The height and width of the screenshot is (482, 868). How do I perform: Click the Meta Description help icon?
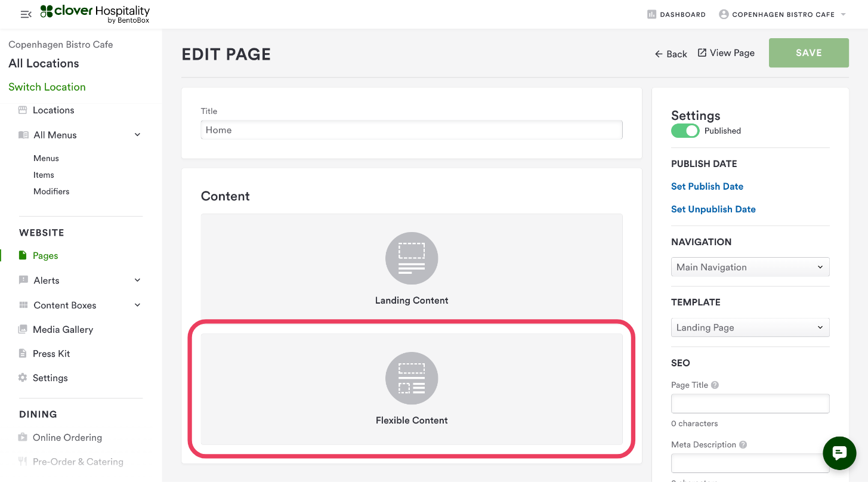click(x=743, y=445)
